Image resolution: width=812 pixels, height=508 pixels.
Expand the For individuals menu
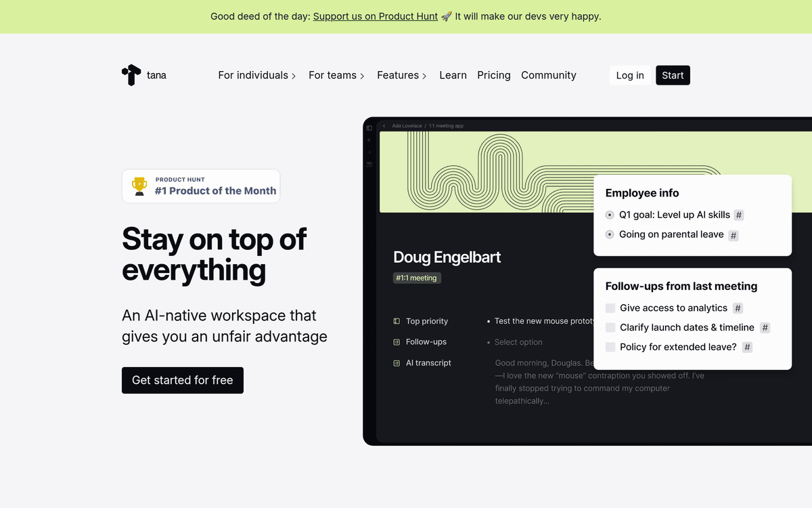[x=256, y=75]
